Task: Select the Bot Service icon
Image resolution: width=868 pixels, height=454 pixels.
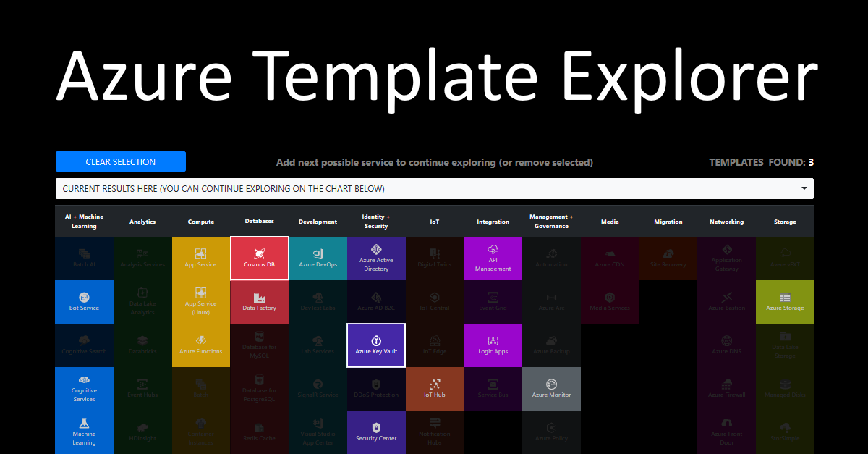Action: [84, 302]
